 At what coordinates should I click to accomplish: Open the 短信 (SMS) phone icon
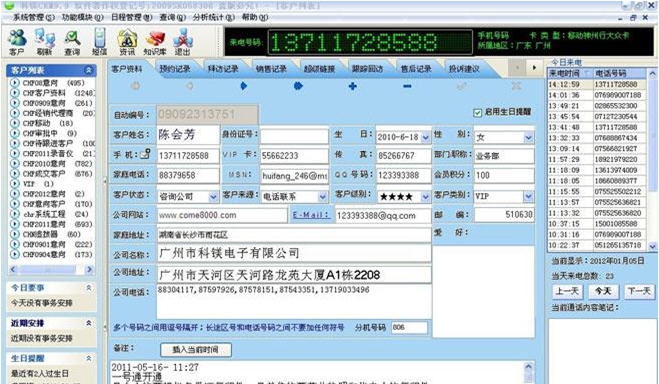(100, 42)
